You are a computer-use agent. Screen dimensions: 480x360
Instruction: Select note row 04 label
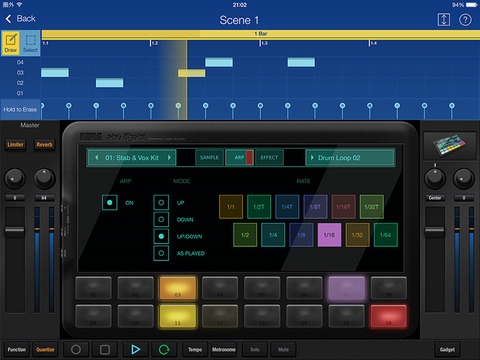coord(20,62)
